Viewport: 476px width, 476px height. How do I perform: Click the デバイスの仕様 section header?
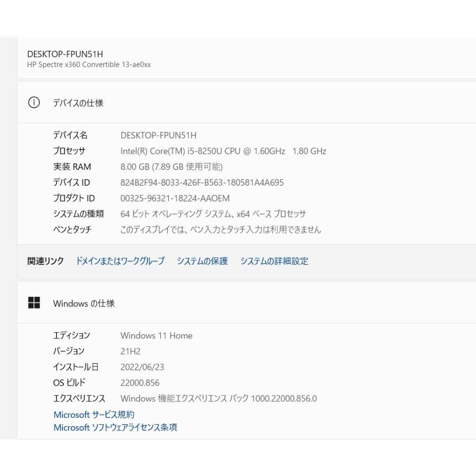[79, 103]
